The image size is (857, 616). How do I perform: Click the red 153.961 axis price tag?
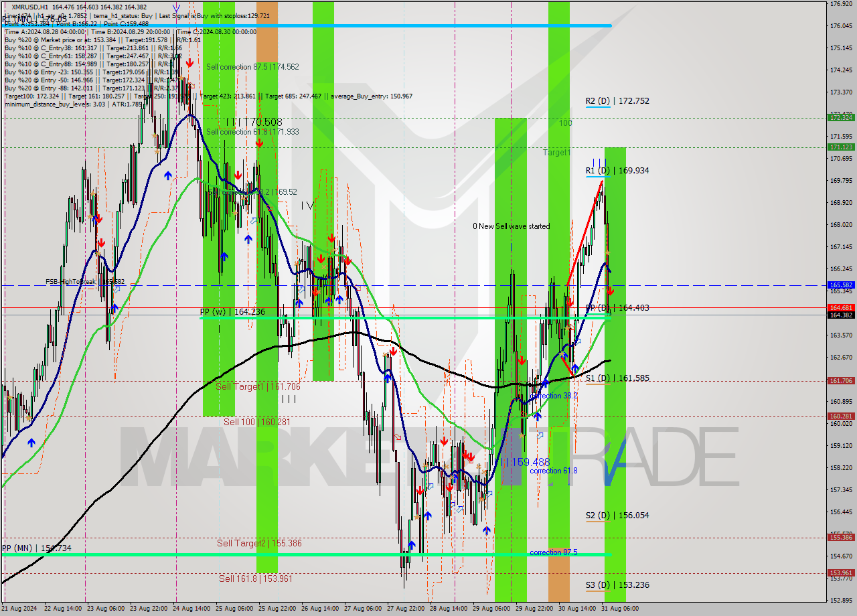coord(840,572)
